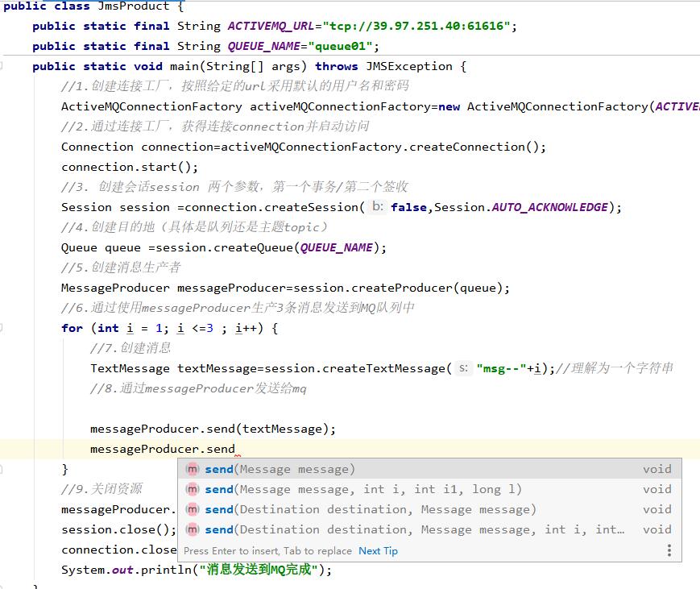700x589 pixels.
Task: Click the Next Tip link
Action: 378,551
